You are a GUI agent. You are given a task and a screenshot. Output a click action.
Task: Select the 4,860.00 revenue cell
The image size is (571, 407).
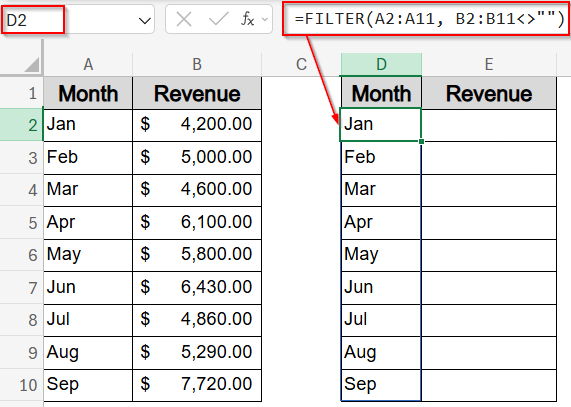click(x=197, y=320)
